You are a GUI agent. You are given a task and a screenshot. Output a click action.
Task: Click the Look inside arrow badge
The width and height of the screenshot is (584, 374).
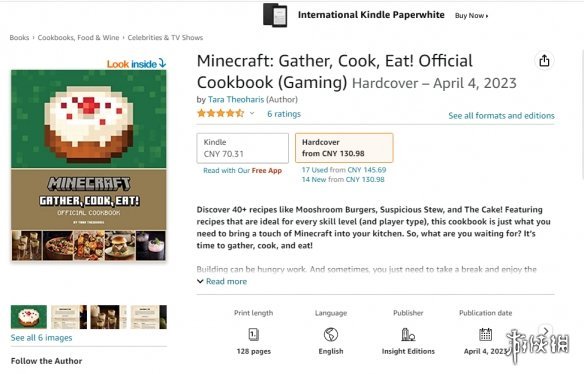point(136,64)
